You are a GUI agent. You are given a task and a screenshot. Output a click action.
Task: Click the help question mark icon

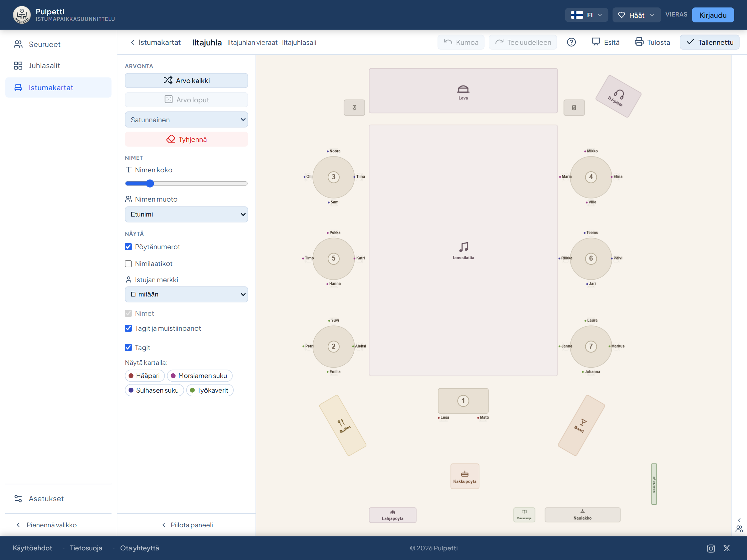(x=571, y=42)
